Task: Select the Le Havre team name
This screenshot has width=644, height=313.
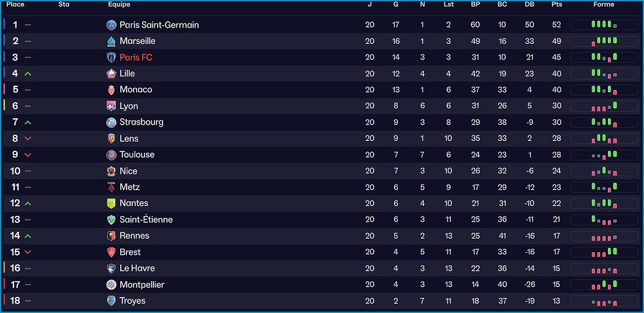Action: [x=137, y=268]
